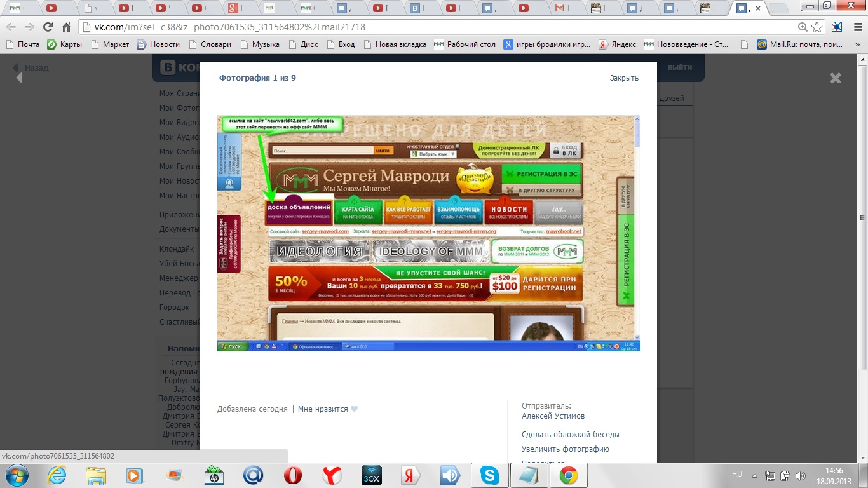Close the active VK dialog tab
The image size is (868, 488).
tap(757, 8)
